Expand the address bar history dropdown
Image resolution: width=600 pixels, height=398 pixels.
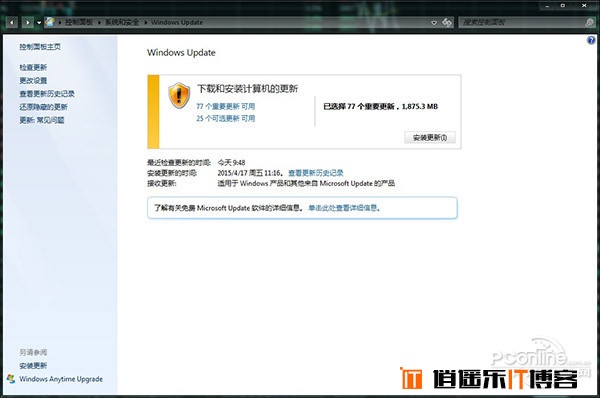click(434, 23)
